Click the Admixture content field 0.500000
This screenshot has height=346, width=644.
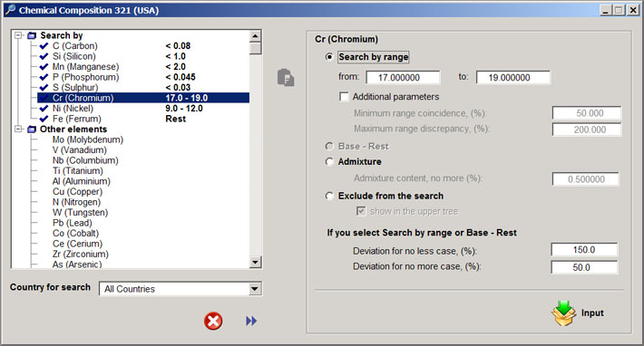pos(585,179)
